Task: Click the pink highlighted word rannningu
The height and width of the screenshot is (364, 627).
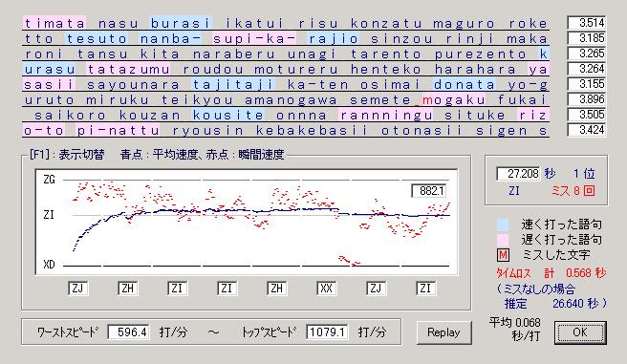Action: 386,116
